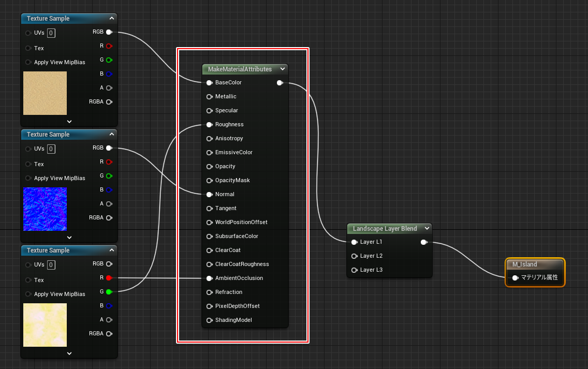Click the Layer L3 input pin
588x369 pixels.
(354, 270)
